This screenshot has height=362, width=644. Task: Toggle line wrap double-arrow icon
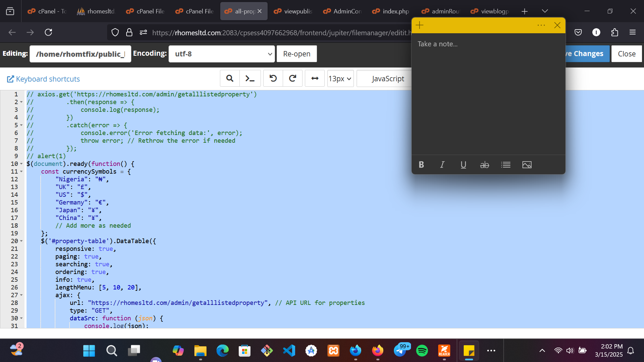315,79
